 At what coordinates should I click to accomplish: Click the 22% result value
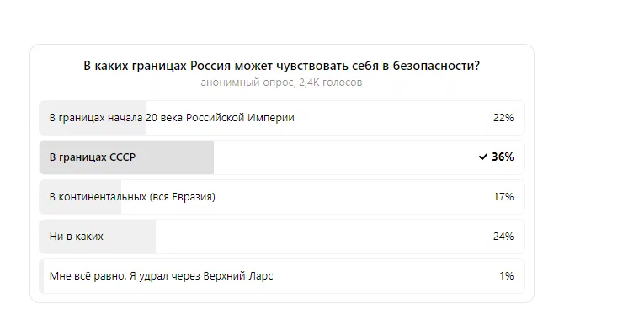(x=503, y=118)
